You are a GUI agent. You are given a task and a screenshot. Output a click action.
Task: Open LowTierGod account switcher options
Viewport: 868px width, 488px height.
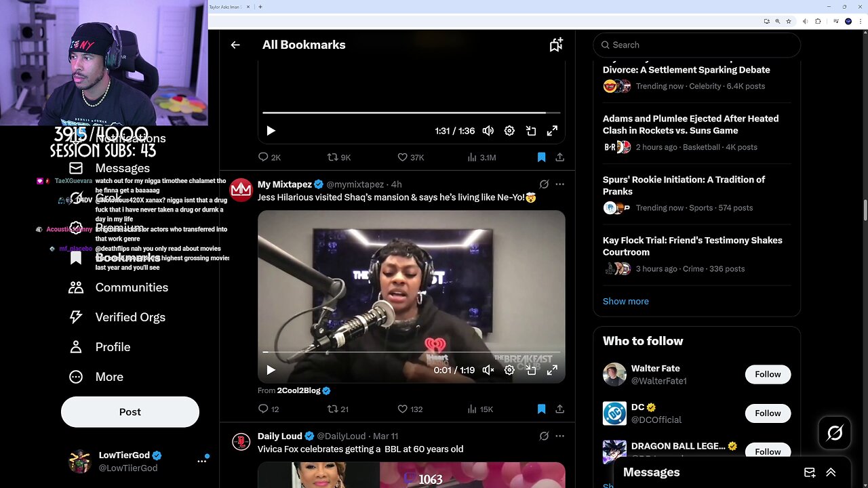tap(201, 461)
